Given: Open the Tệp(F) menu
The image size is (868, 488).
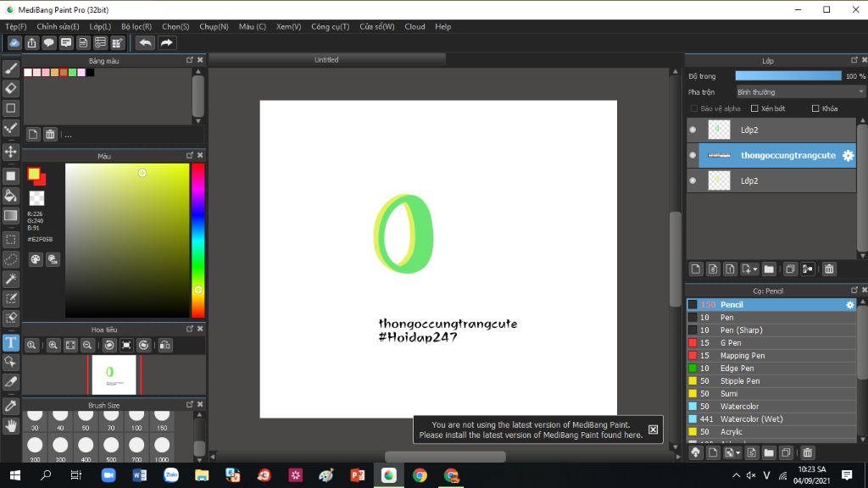Looking at the screenshot, I should click(x=15, y=26).
